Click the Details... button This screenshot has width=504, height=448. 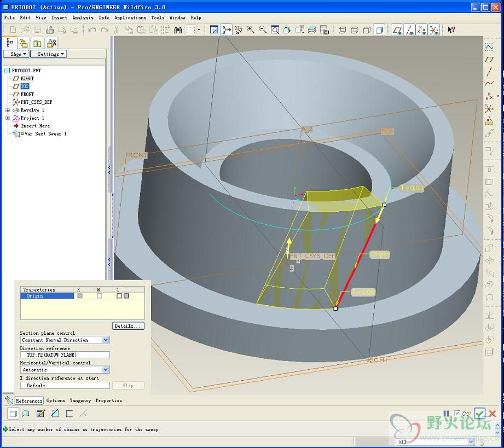click(x=128, y=326)
